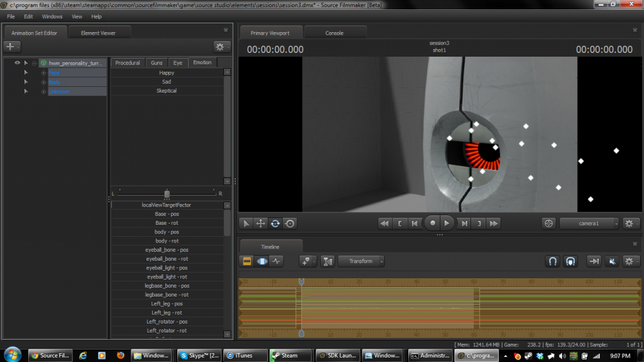644x362 pixels.
Task: Select the Happy preset
Action: click(x=167, y=73)
